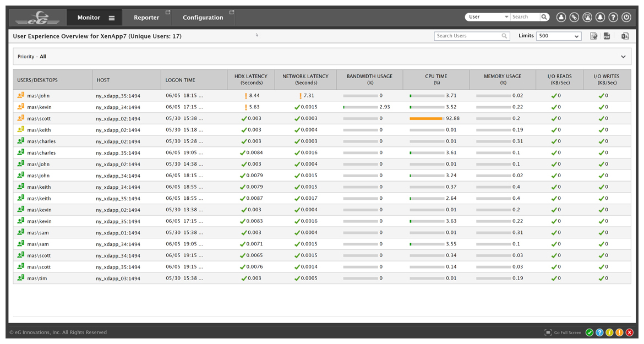Open the User search-type dropdown
The width and height of the screenshot is (644, 344).
tap(488, 17)
